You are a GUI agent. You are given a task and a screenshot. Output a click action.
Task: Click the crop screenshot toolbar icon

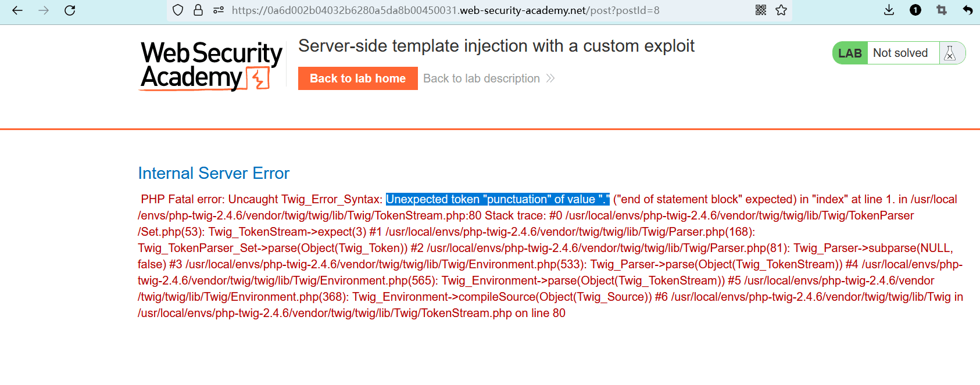coord(942,10)
